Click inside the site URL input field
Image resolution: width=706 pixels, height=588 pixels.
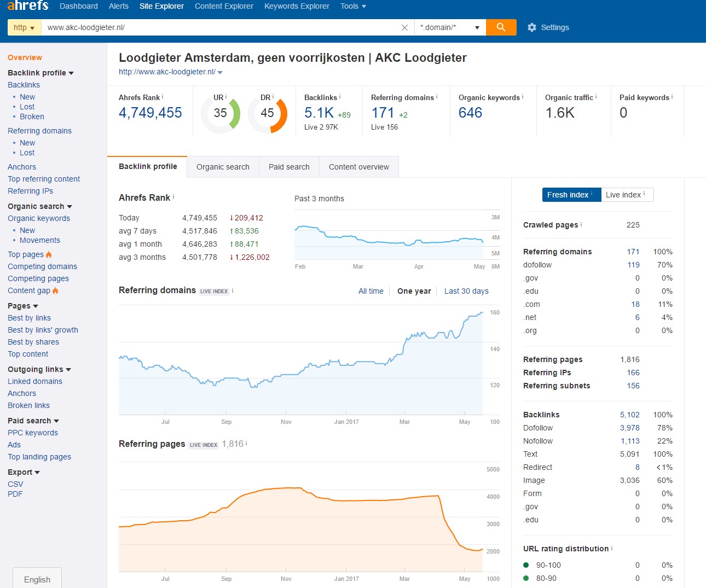tap(219, 27)
